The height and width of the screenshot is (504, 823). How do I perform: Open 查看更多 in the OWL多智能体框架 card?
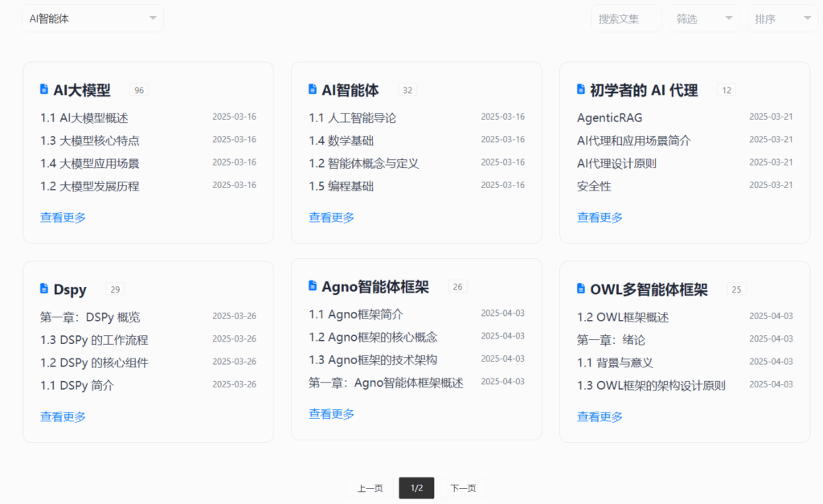600,417
